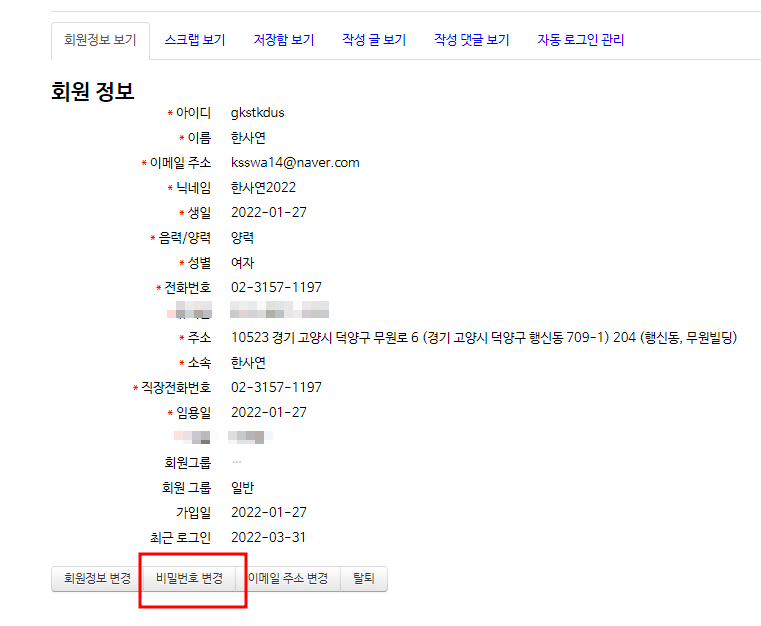761x626 pixels.
Task: Click the 임용일 value 2022-01-27
Action: 269,412
